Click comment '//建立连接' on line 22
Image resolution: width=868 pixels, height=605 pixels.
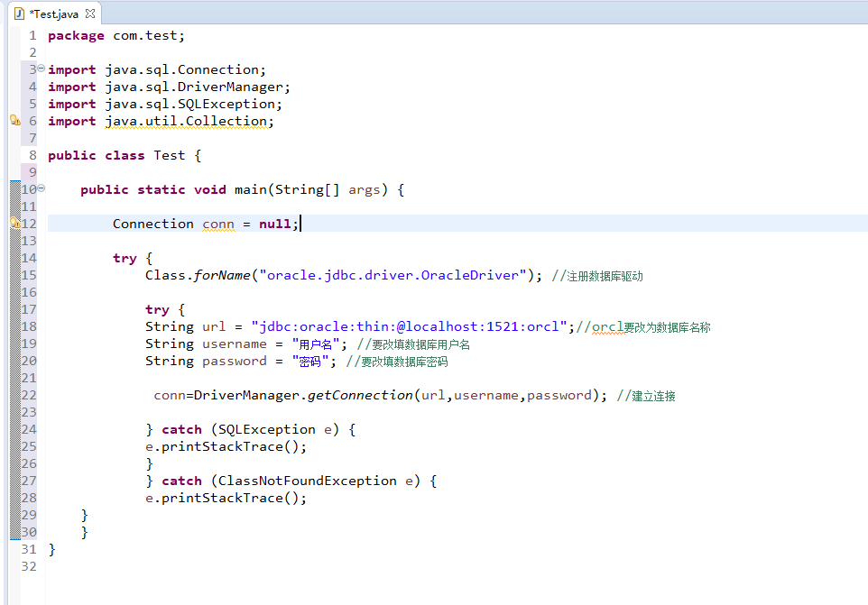pos(646,396)
